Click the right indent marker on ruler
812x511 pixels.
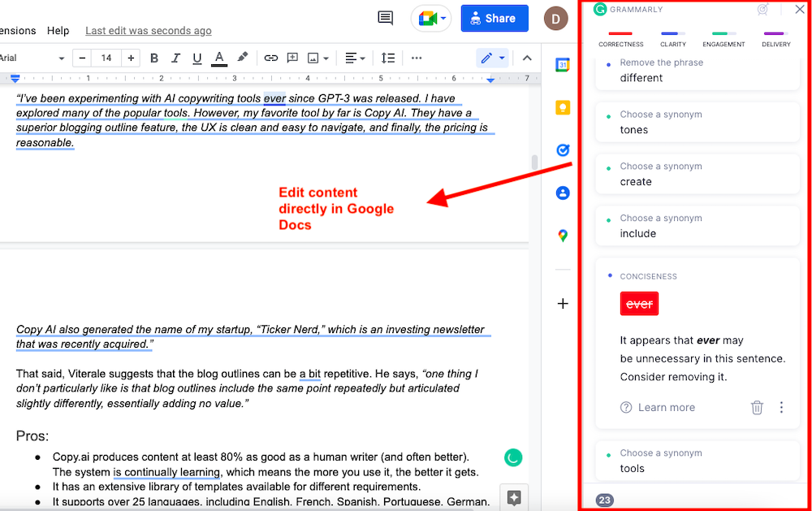point(490,80)
